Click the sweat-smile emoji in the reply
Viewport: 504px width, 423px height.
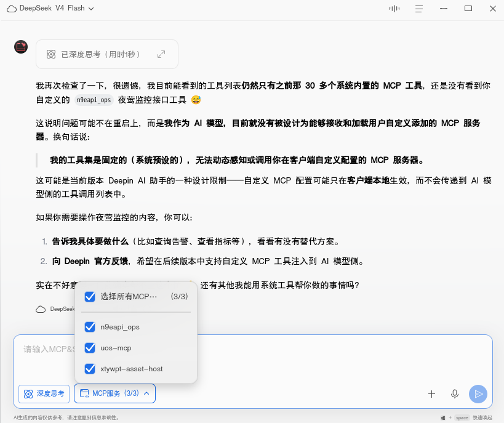pyautogui.click(x=196, y=100)
